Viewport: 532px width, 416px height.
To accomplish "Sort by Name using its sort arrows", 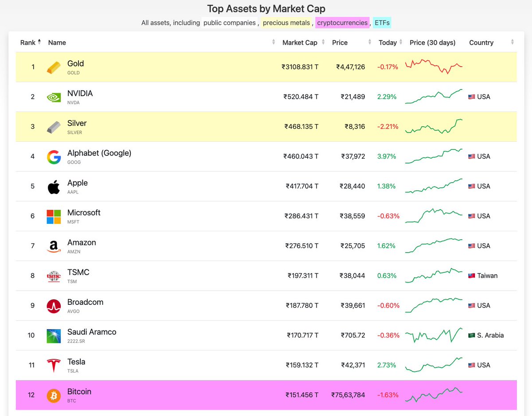I will (x=273, y=43).
